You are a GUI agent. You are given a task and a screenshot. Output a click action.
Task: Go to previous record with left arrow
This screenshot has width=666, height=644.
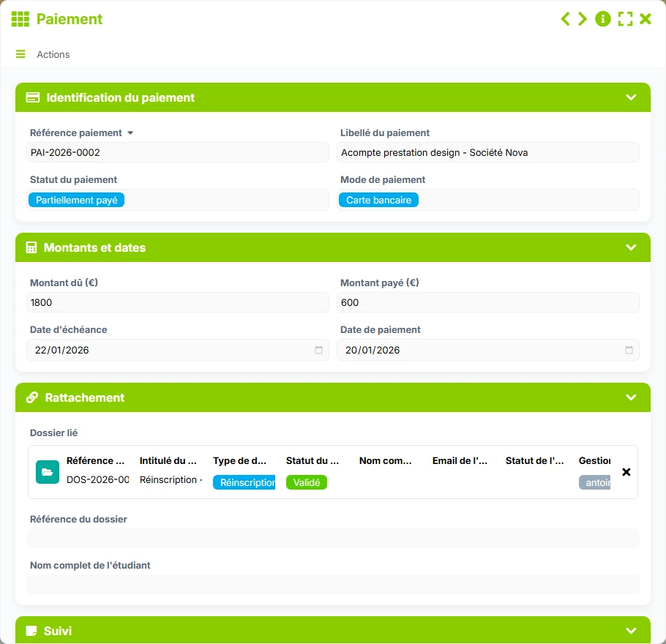[x=565, y=19]
